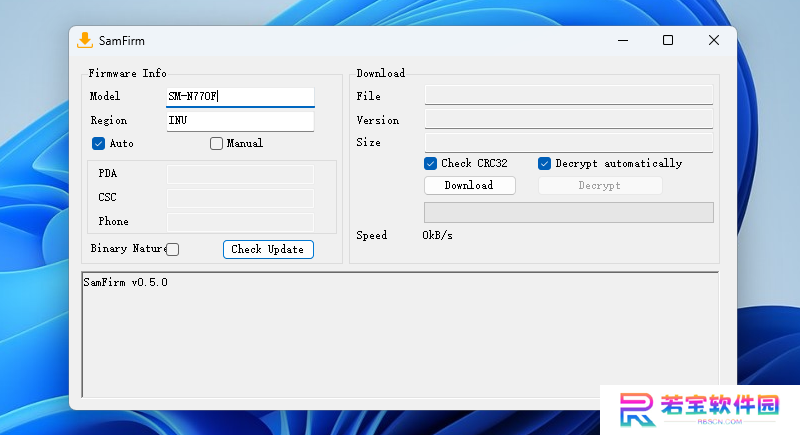Click the Region input field with INU

(240, 121)
